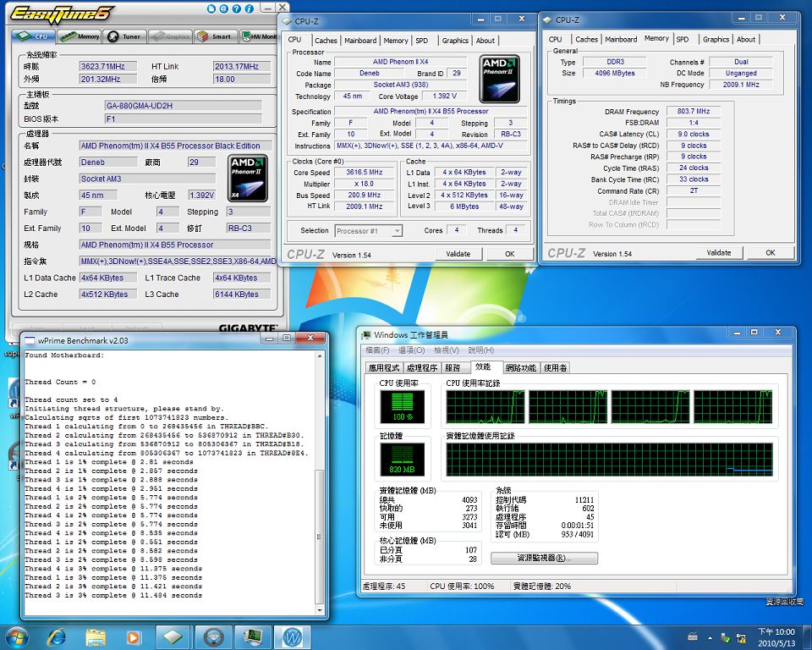Open Caches tab in CPU-Z processor window
The width and height of the screenshot is (812, 650).
[326, 41]
